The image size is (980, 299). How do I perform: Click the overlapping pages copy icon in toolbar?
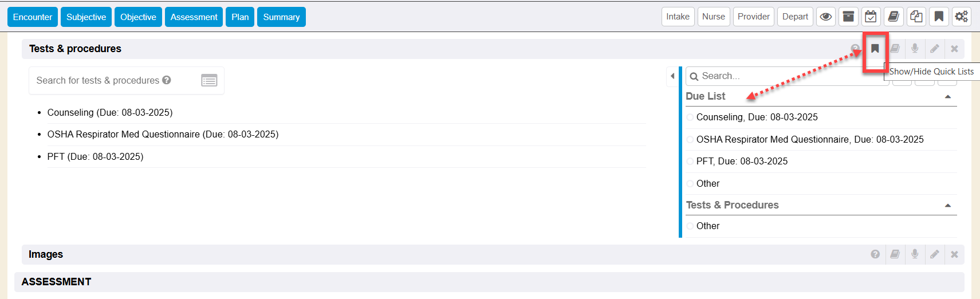[916, 17]
